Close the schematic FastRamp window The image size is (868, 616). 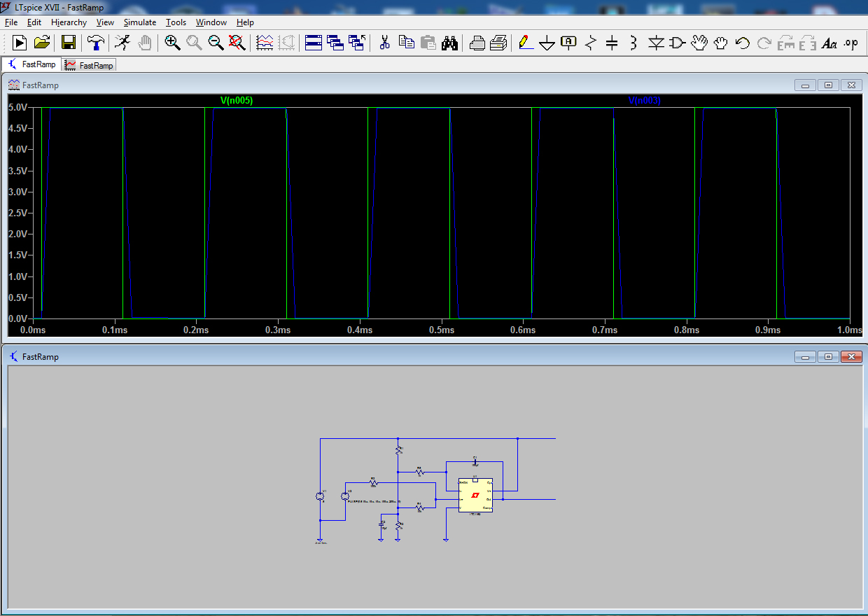click(x=851, y=357)
